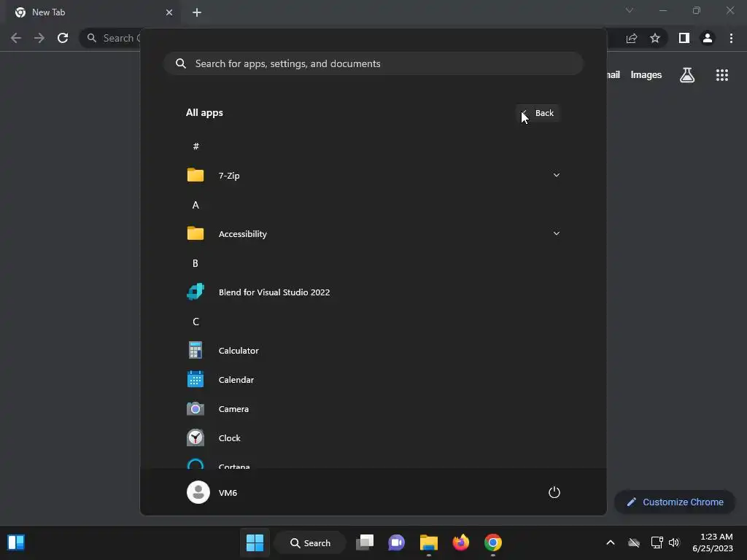This screenshot has height=560, width=747.
Task: Click Customize Chrome button
Action: click(675, 502)
